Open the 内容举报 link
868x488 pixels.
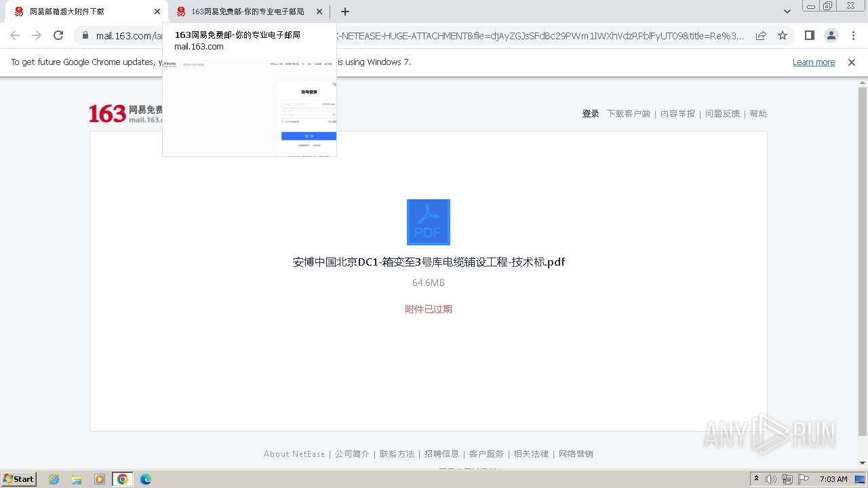pos(678,114)
